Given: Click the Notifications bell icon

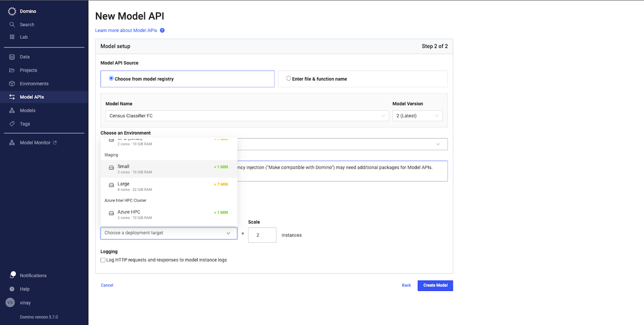Looking at the screenshot, I should tap(13, 275).
